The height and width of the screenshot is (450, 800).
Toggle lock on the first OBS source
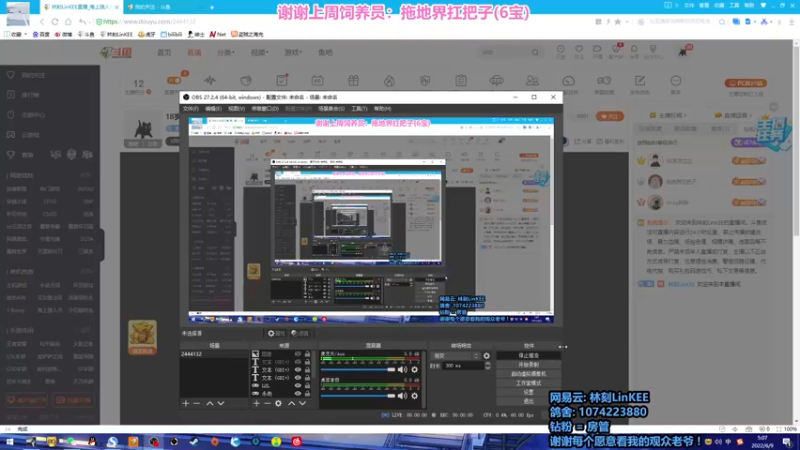coord(307,354)
